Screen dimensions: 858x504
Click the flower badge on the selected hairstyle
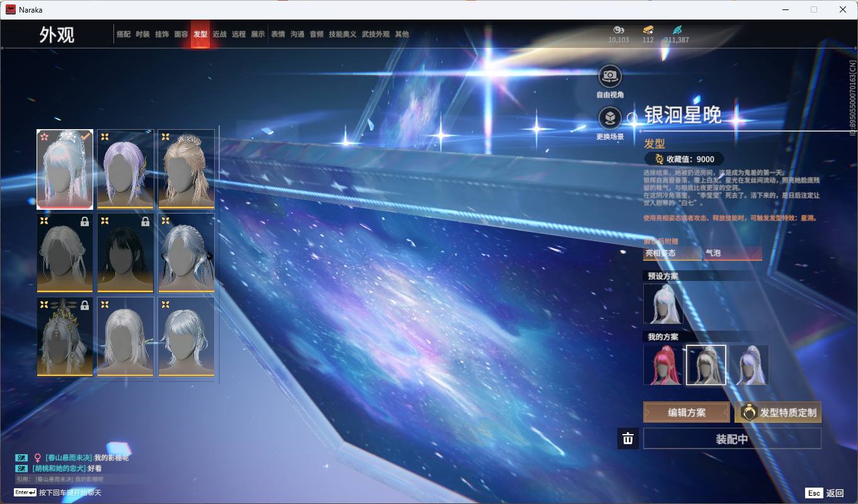[x=44, y=136]
